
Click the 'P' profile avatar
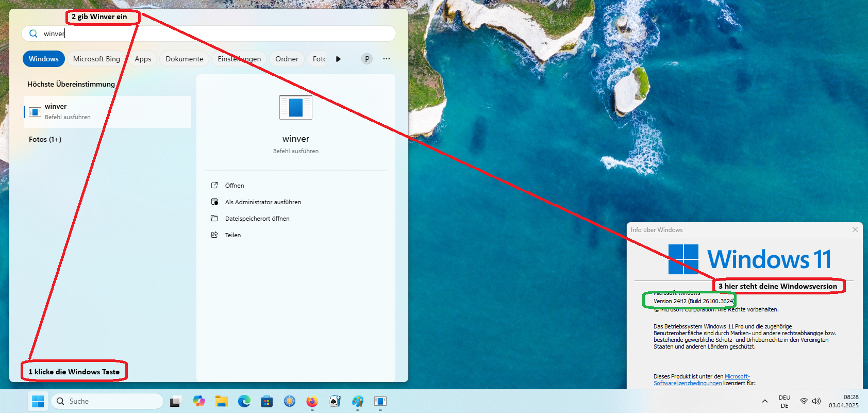367,59
